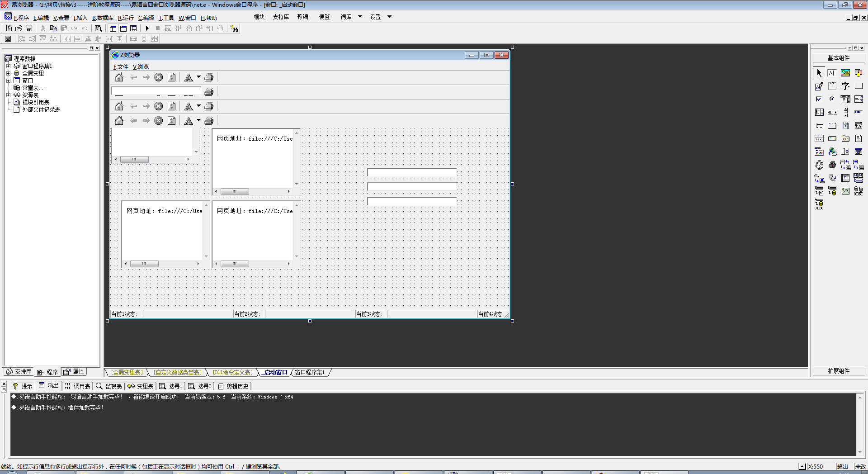Click the 扩展组件 button
Image resolution: width=868 pixels, height=474 pixels.
point(839,371)
